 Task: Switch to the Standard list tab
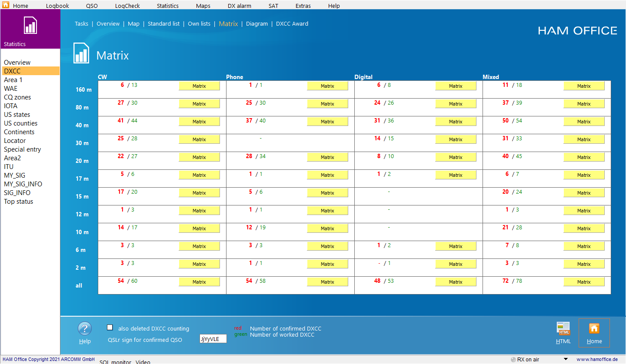(x=163, y=24)
